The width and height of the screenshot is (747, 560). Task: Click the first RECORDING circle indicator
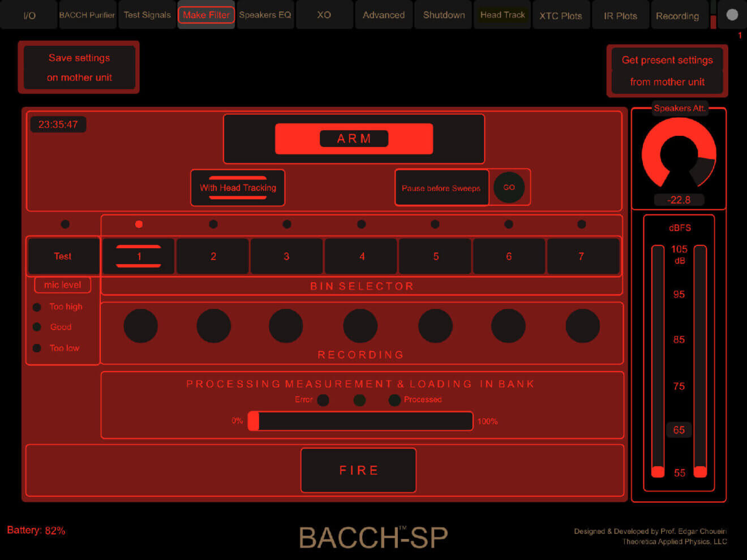(140, 325)
